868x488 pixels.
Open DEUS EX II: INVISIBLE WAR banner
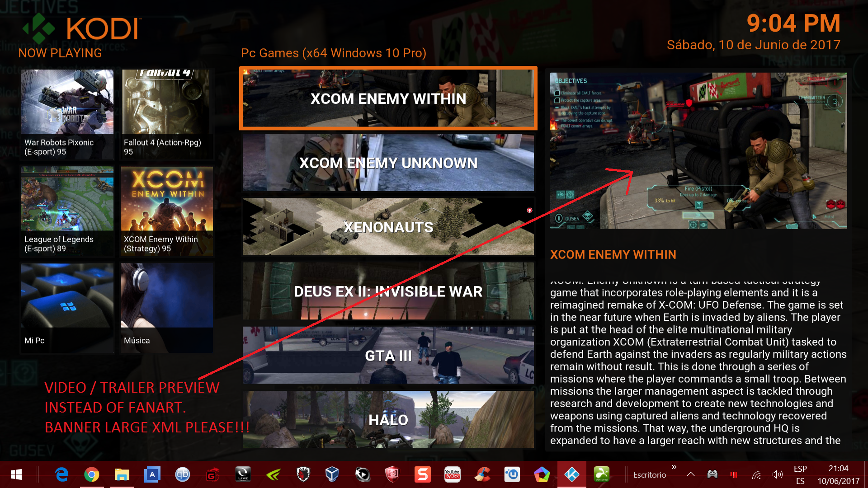pyautogui.click(x=388, y=291)
